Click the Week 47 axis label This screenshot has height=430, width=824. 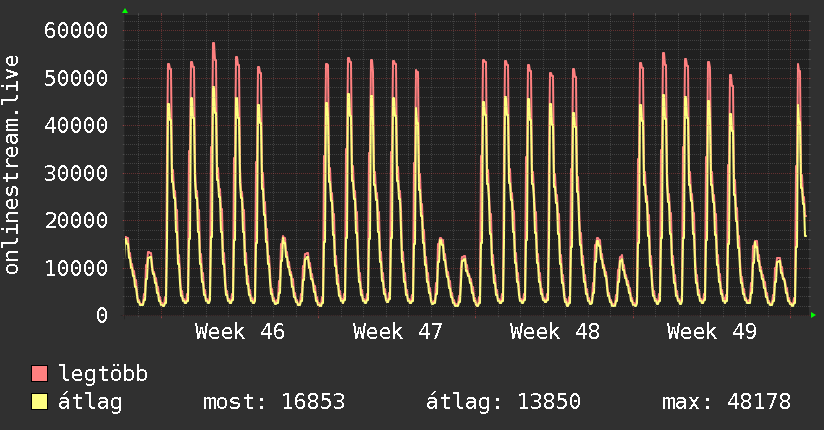397,332
